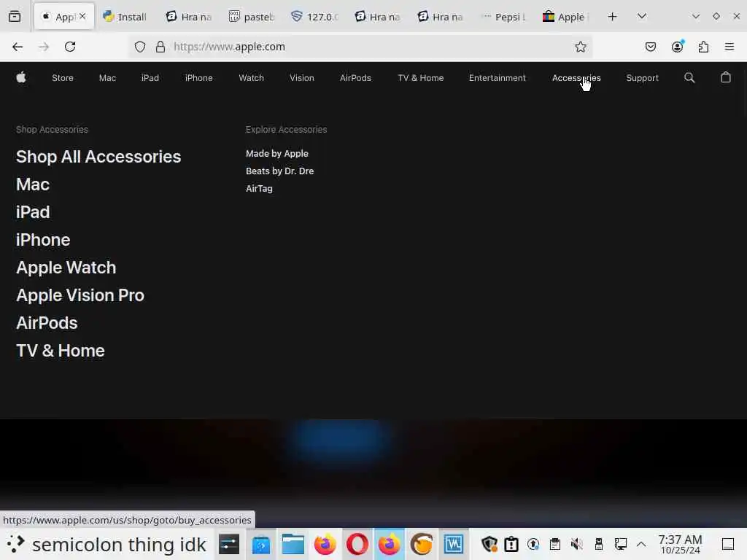747x560 pixels.
Task: Select iPhone under Shop Accessories
Action: click(x=43, y=240)
